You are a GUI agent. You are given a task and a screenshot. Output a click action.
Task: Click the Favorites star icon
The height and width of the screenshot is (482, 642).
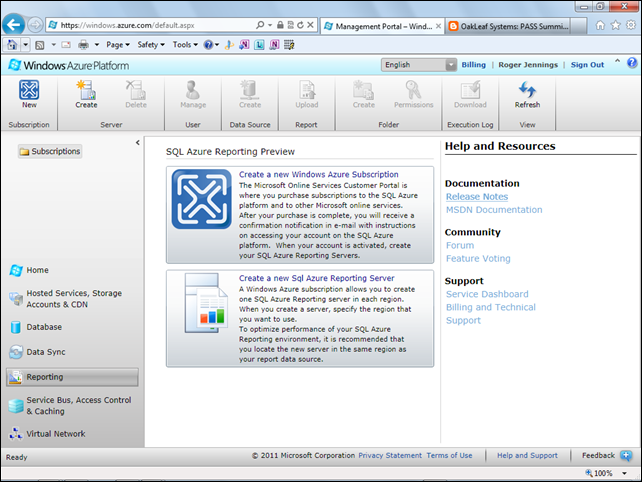pyautogui.click(x=615, y=25)
